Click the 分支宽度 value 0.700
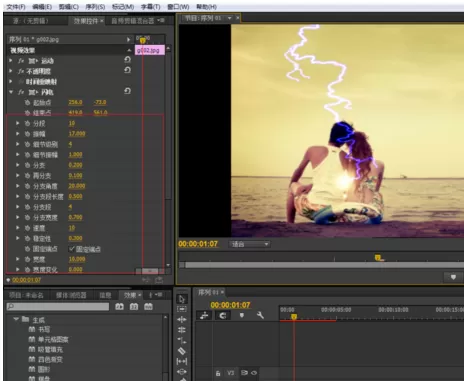The image size is (464, 381). (x=75, y=217)
